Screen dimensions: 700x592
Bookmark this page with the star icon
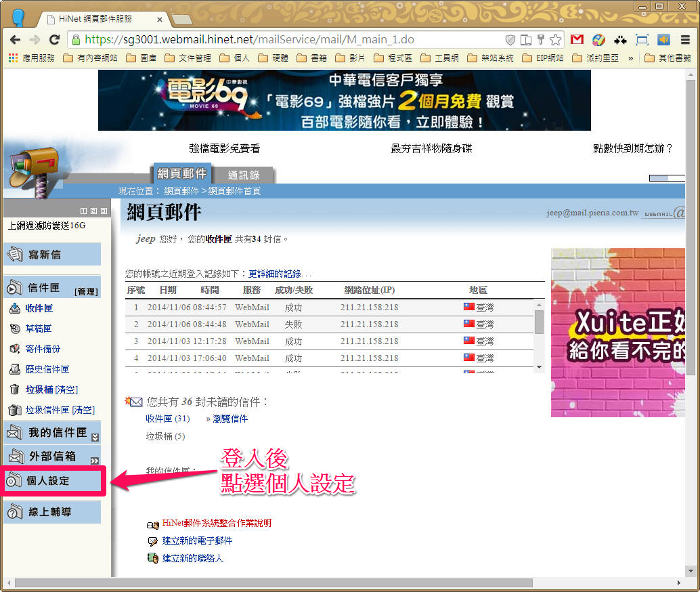(555, 40)
